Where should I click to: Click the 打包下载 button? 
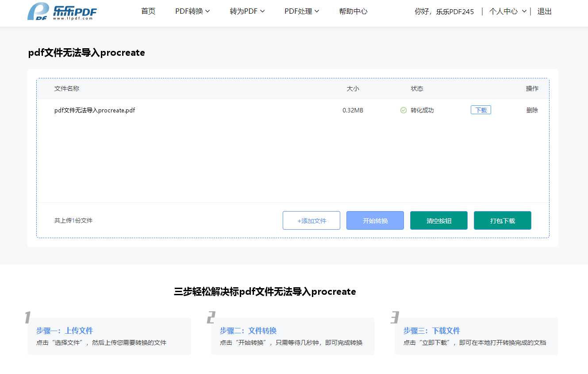(503, 220)
